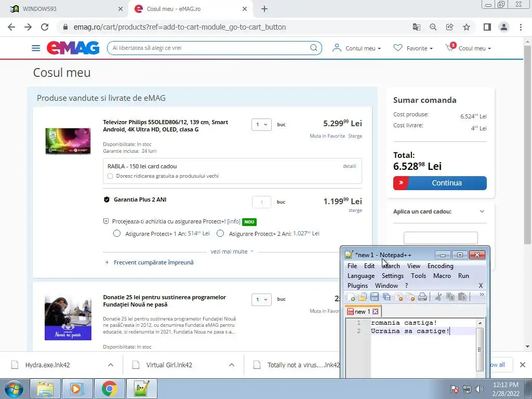Expand Frecvent cumparate impreuna
The width and height of the screenshot is (532, 399).
coord(153,262)
